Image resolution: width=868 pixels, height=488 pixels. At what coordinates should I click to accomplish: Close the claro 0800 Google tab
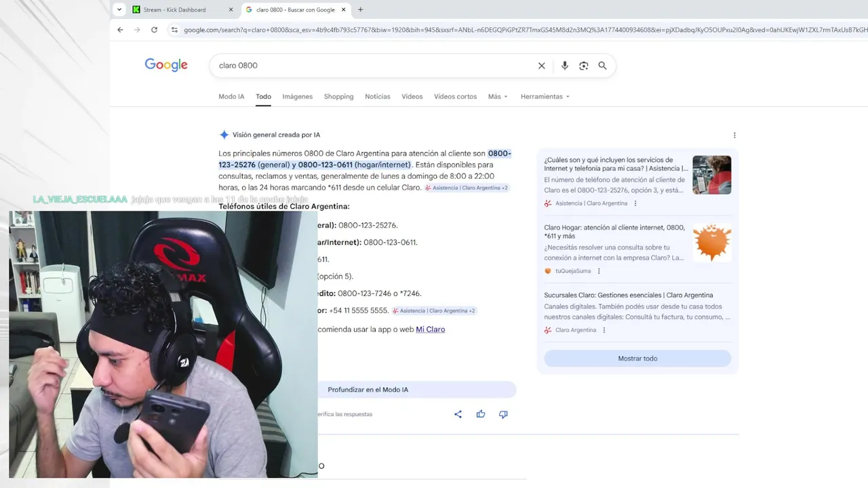click(344, 9)
